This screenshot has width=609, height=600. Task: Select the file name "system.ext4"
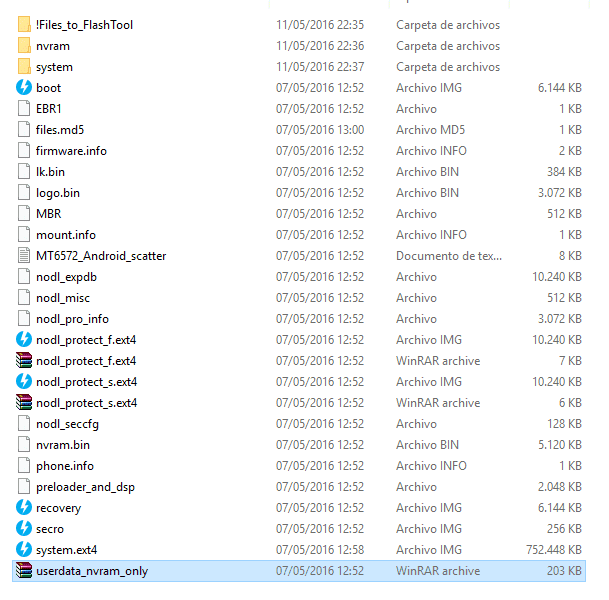coord(66,550)
